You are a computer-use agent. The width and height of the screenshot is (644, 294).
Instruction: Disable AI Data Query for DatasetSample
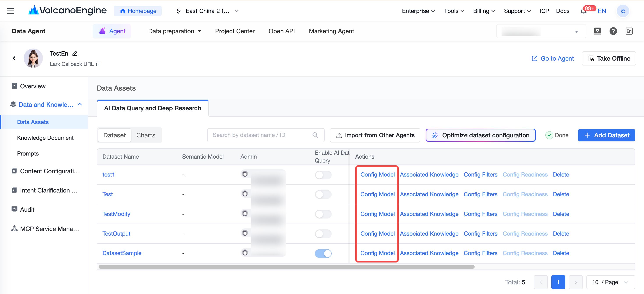323,253
